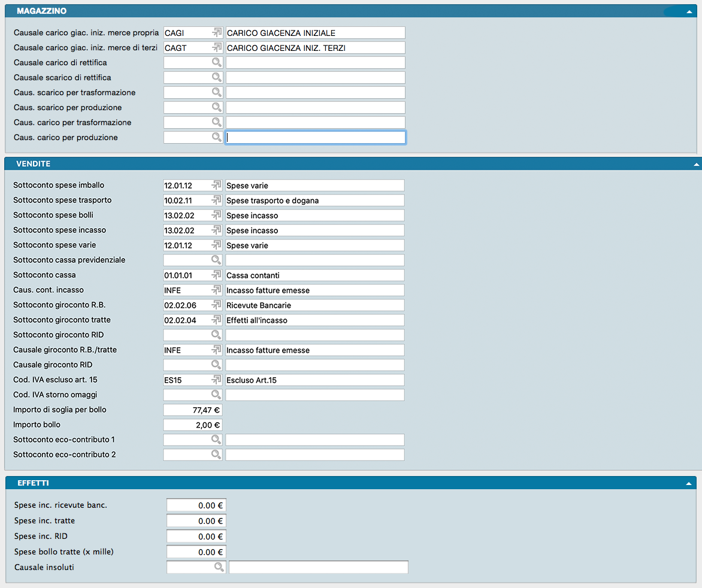
Task: Search Sottoconto cassa previdenziale with magnifier
Action: click(216, 260)
